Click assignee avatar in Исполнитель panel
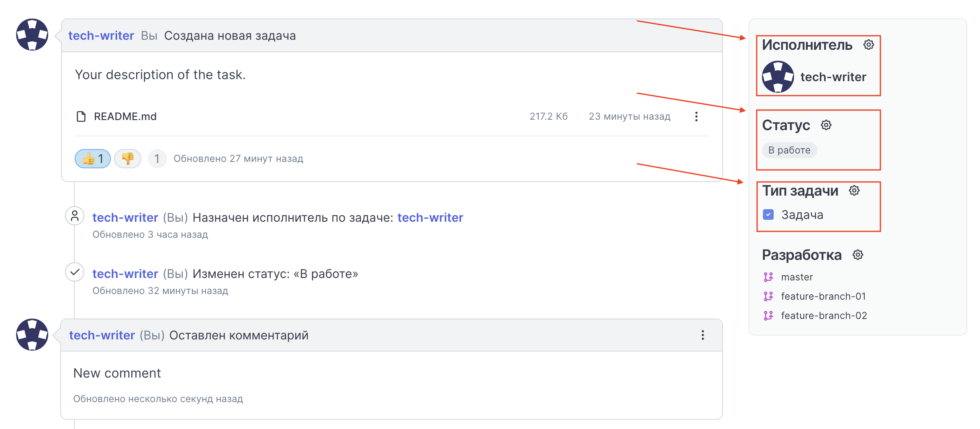 click(778, 77)
